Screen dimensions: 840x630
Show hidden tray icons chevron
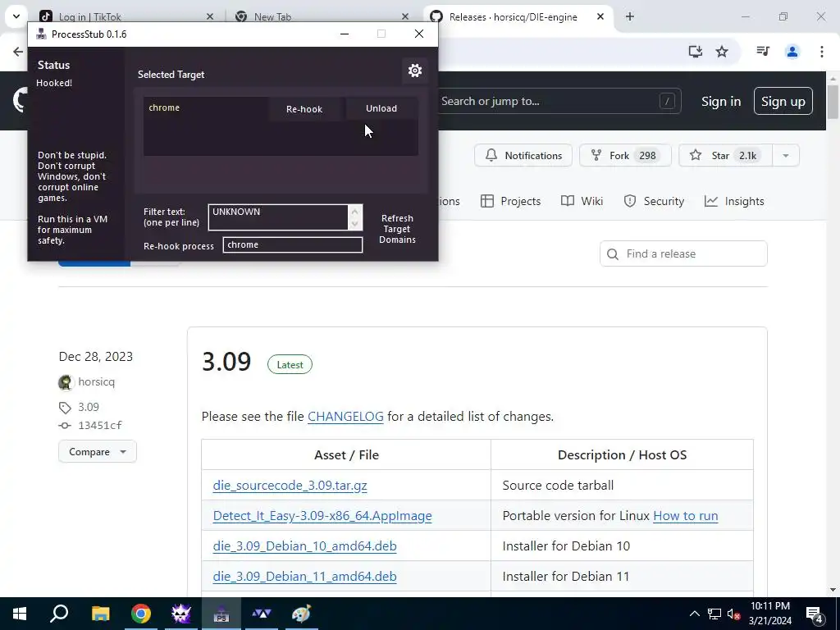(694, 614)
